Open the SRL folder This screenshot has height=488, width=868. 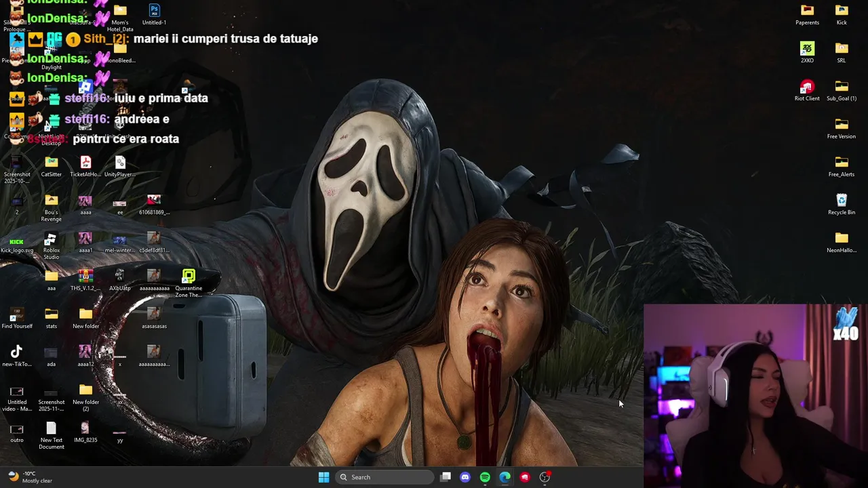842,48
